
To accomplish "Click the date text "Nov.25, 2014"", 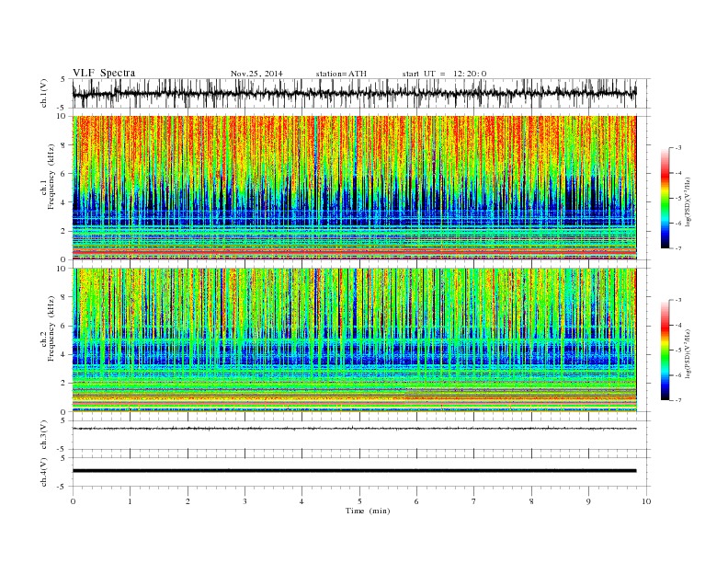I will pyautogui.click(x=256, y=74).
